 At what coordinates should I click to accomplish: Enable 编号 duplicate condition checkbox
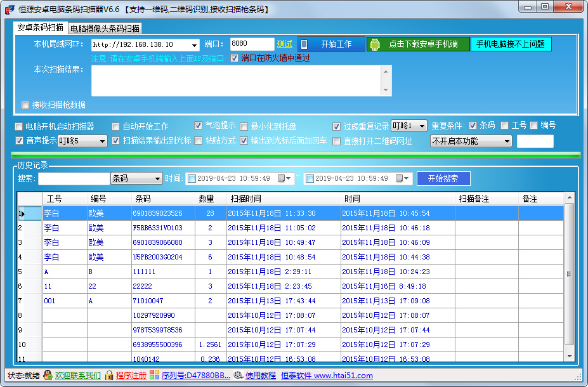[x=533, y=125]
